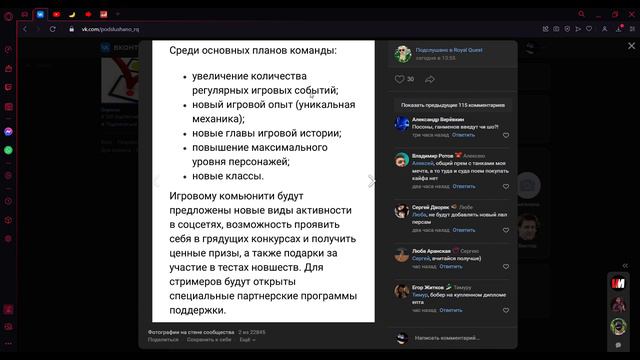Click Сохранить к себе below the photo
Image resolution: width=640 pixels, height=360 pixels.
pyautogui.click(x=209, y=340)
